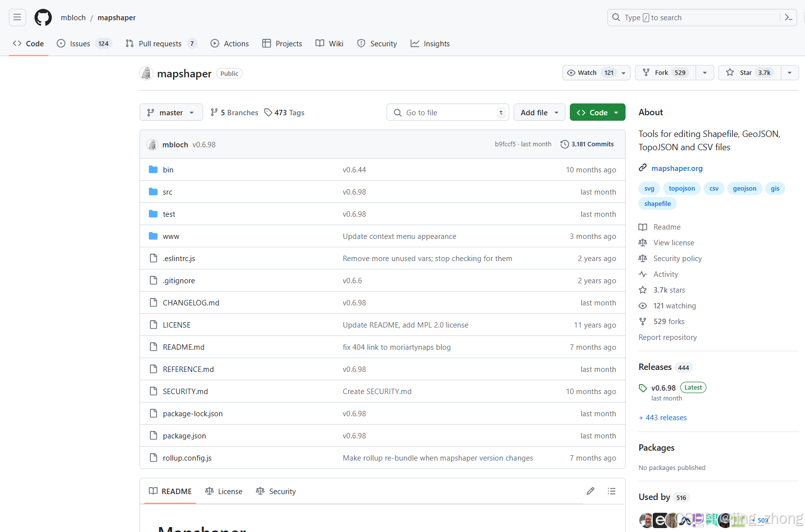
Task: Star the mapshaper repository
Action: pos(750,73)
